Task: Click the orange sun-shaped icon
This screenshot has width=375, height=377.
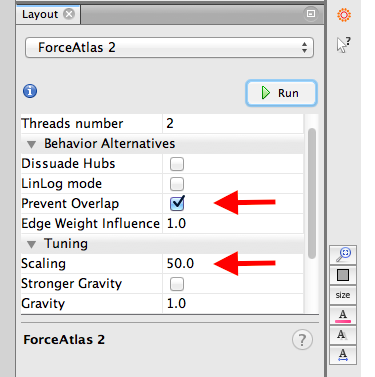Action: click(x=344, y=15)
